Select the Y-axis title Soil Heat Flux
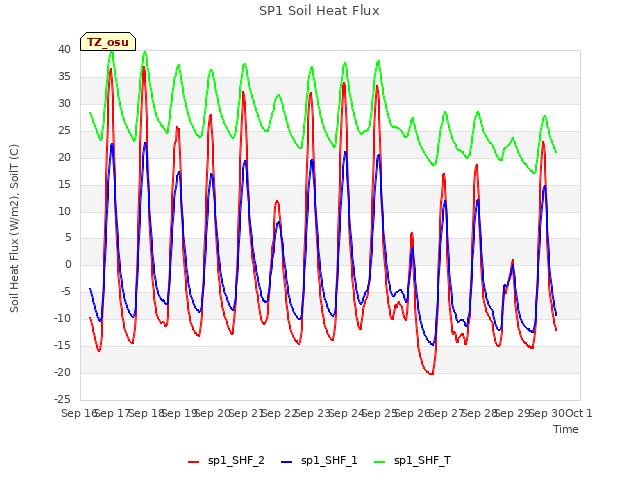Screen dimensions: 640x480 click(x=14, y=228)
